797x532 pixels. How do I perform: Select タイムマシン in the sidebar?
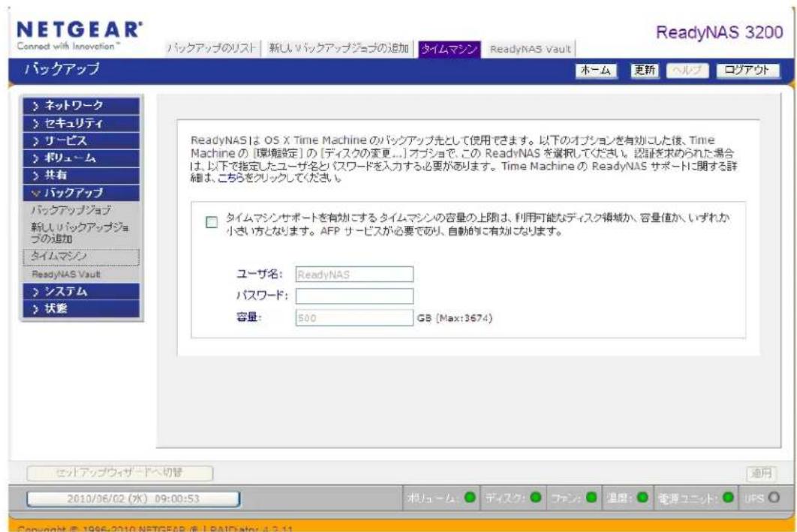point(81,257)
